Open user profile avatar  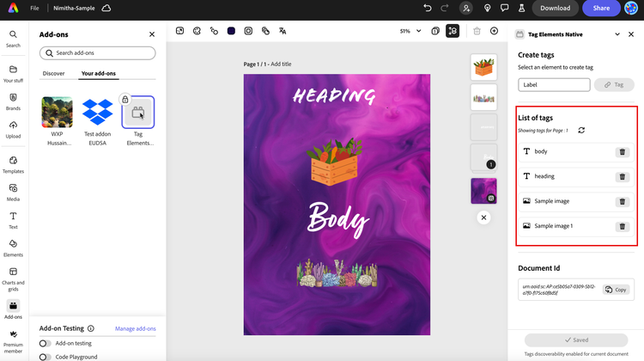click(x=631, y=8)
